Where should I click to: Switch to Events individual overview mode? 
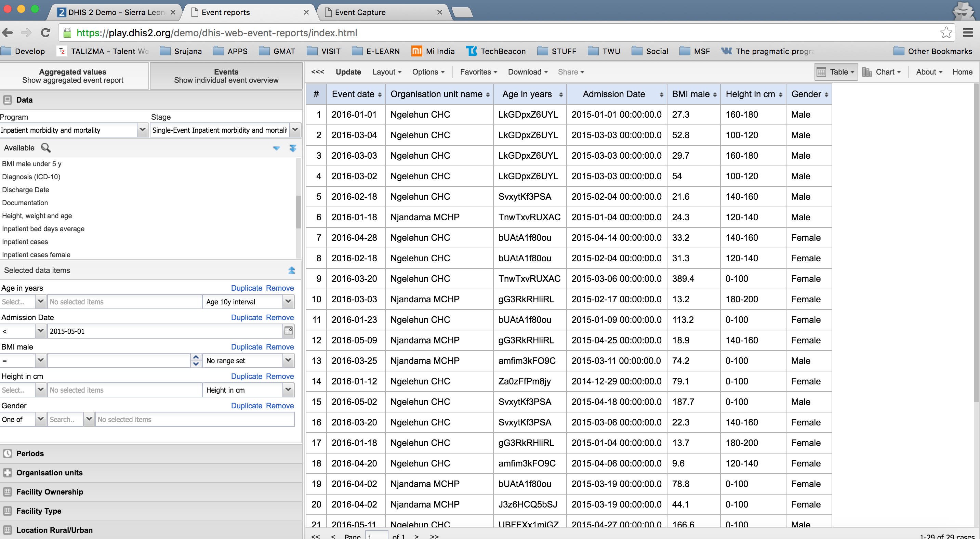[x=226, y=76]
